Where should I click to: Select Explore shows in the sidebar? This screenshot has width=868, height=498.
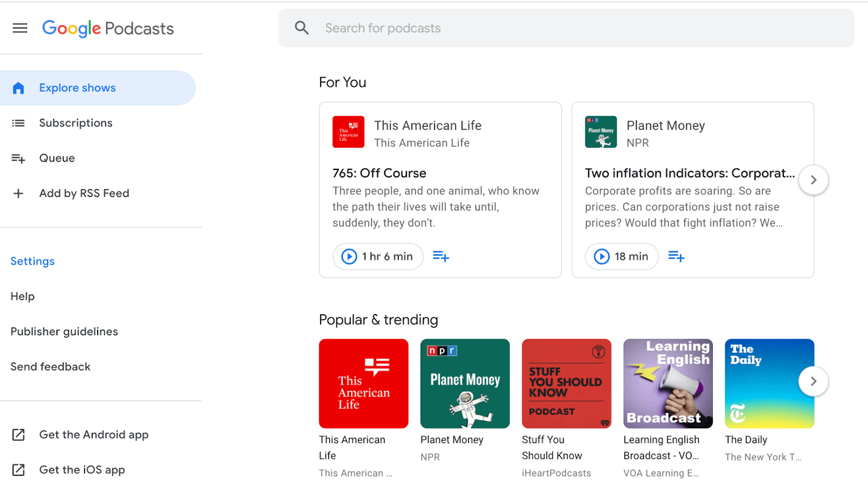click(77, 87)
